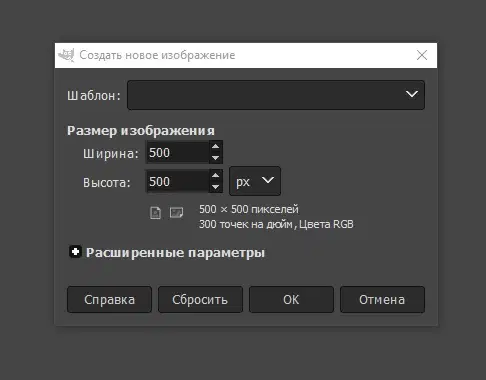Reset values with Сбросить button
Image resolution: width=486 pixels, height=380 pixels.
tap(200, 299)
